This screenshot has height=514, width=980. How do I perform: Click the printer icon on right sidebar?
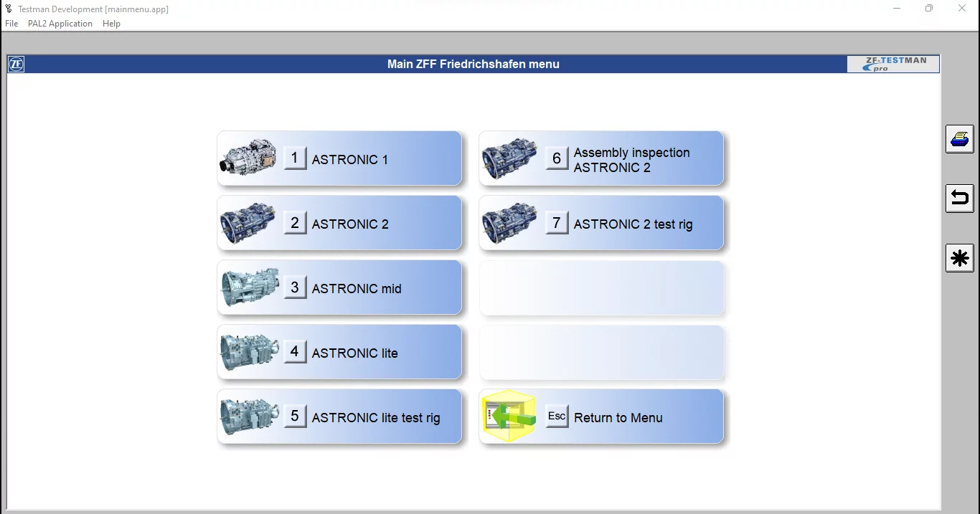pyautogui.click(x=959, y=138)
